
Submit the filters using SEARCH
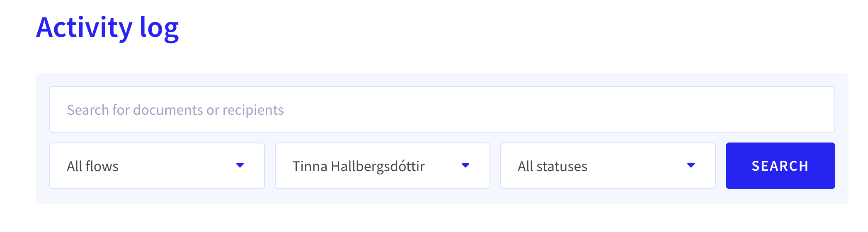pyautogui.click(x=781, y=166)
